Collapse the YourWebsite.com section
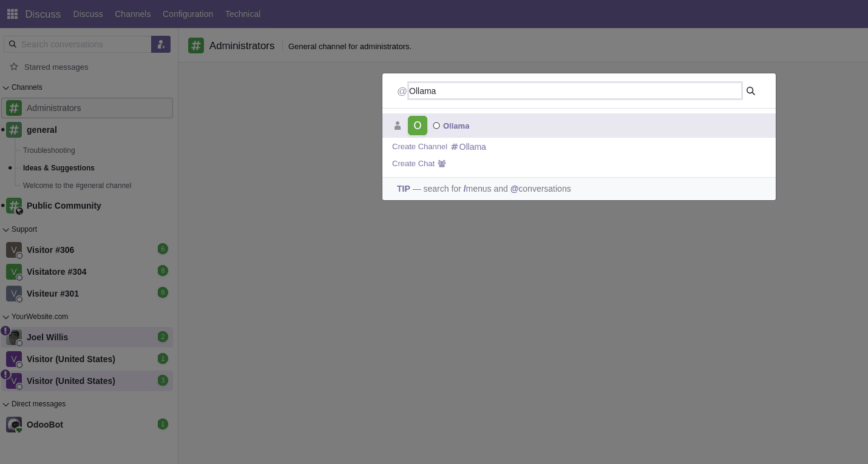 pyautogui.click(x=5, y=317)
